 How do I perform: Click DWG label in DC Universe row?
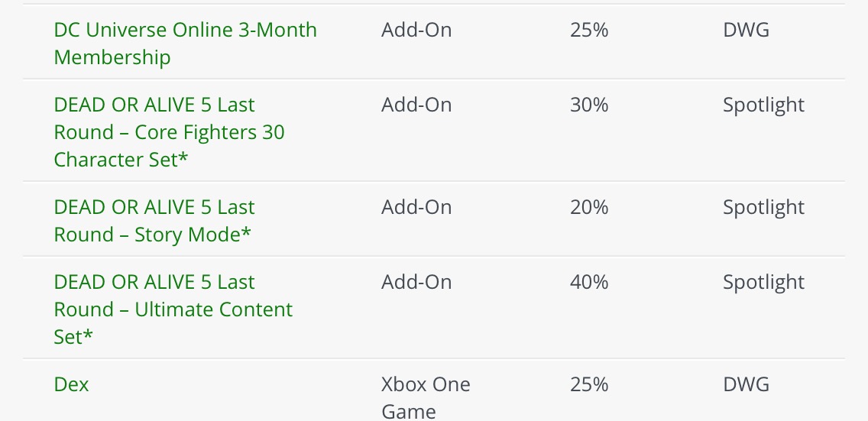point(746,31)
